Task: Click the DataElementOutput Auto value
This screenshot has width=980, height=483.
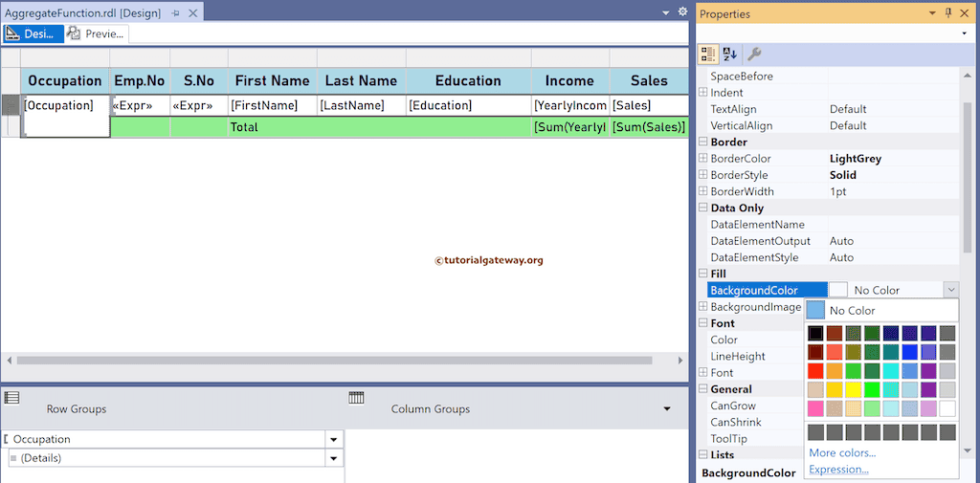Action: click(841, 241)
